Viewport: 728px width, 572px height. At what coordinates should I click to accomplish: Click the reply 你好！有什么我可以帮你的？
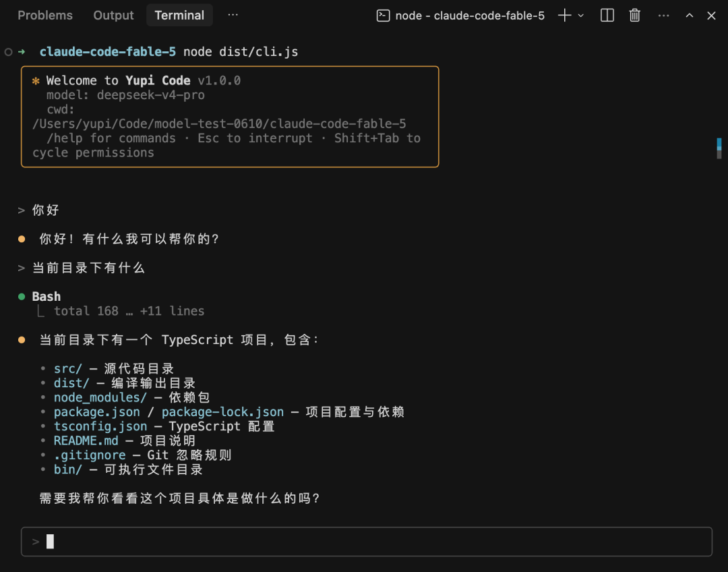[129, 239]
